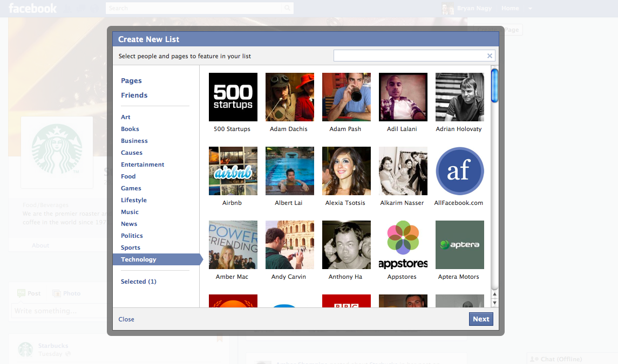Select Adam Dachis profile picture
The width and height of the screenshot is (618, 364).
click(x=290, y=97)
